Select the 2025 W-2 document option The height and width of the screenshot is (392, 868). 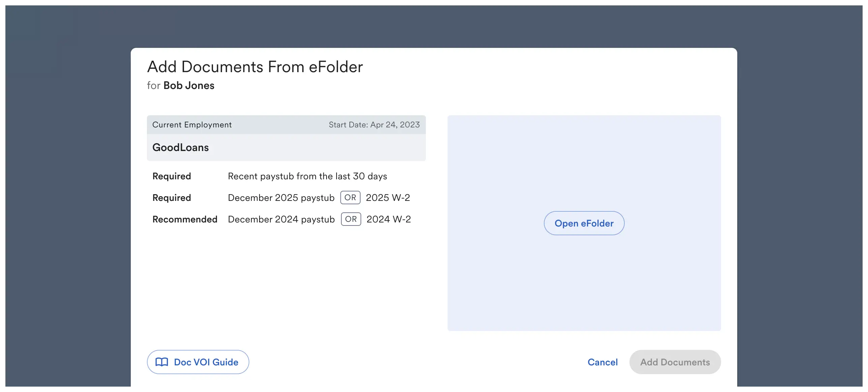pos(388,198)
